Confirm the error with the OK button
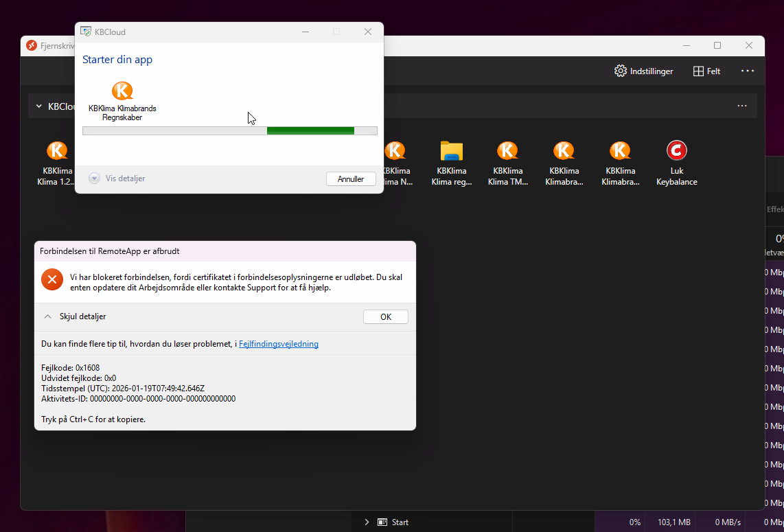Viewport: 784px width, 532px height. (x=385, y=316)
